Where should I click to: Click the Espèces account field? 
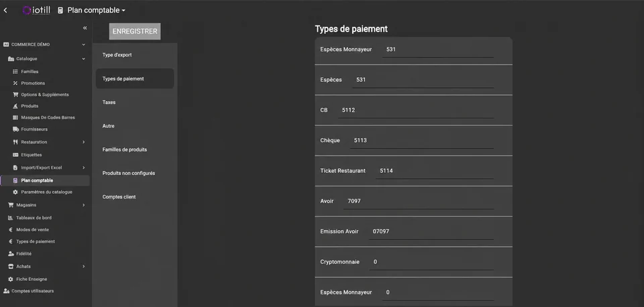(423, 80)
